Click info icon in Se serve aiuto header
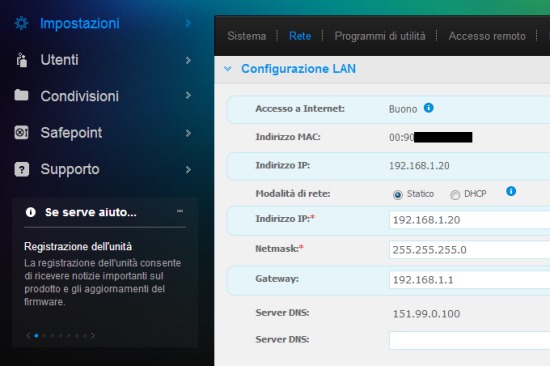 31,212
